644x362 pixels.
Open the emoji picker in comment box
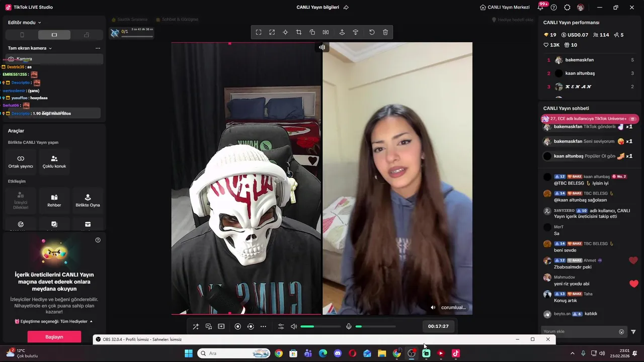pos(621,332)
